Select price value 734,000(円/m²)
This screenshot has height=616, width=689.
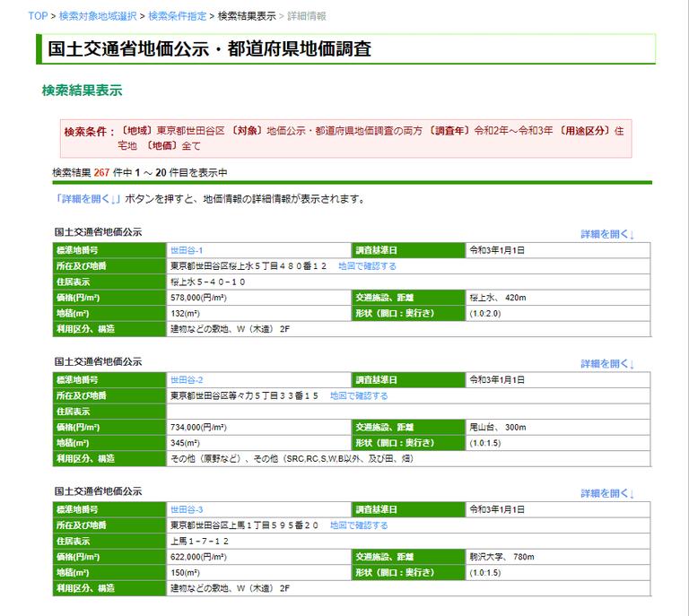click(198, 427)
